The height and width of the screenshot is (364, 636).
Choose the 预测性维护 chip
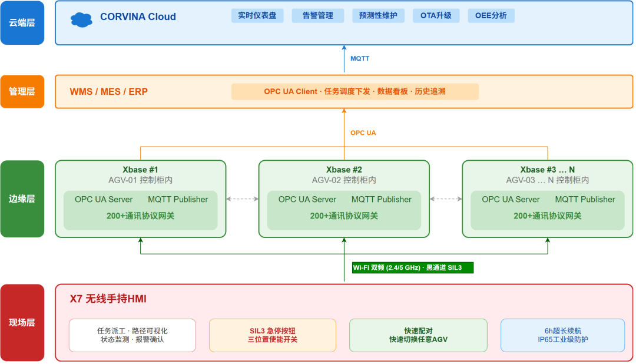[x=379, y=16]
